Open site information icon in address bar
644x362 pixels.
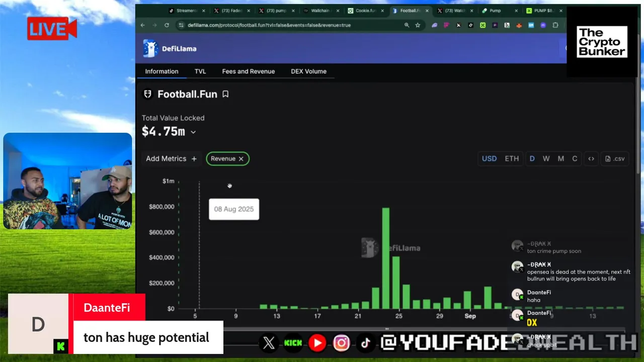coord(181,25)
